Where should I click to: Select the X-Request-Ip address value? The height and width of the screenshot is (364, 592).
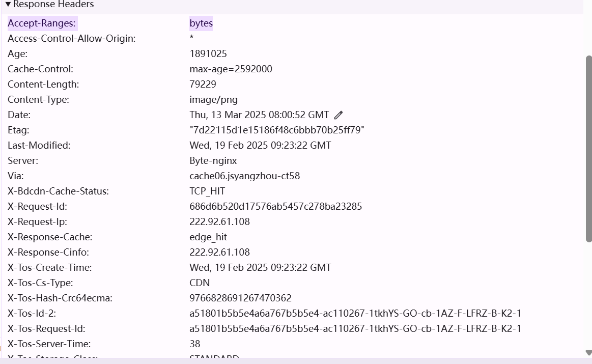(219, 221)
